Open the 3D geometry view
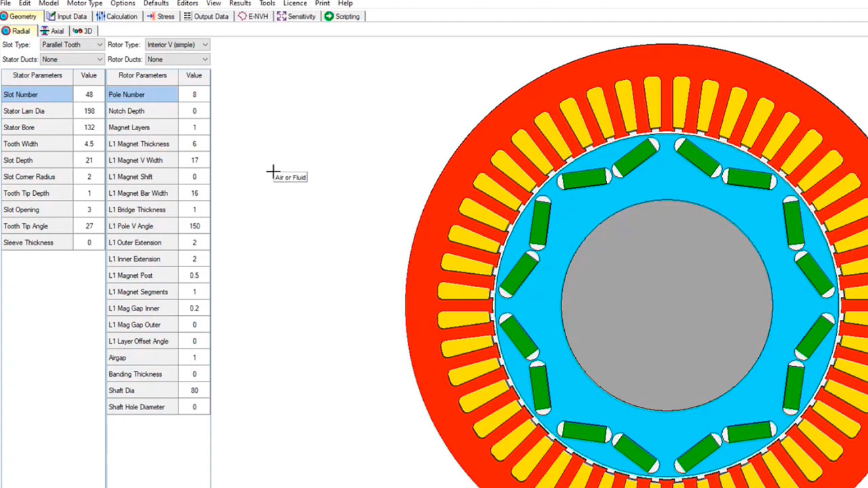Viewport: 868px width, 488px height. [83, 31]
